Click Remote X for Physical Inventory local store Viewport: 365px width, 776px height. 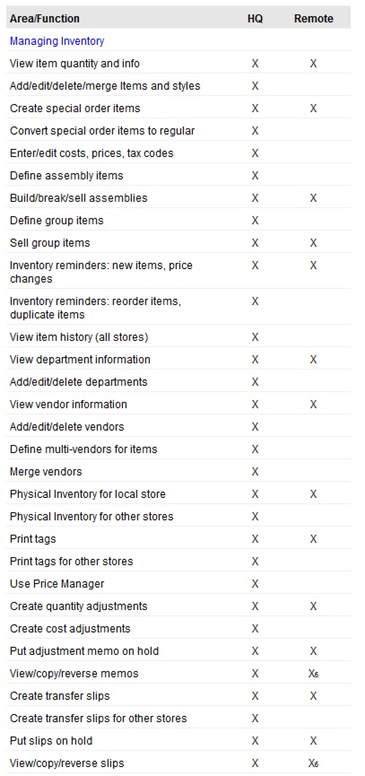[314, 494]
